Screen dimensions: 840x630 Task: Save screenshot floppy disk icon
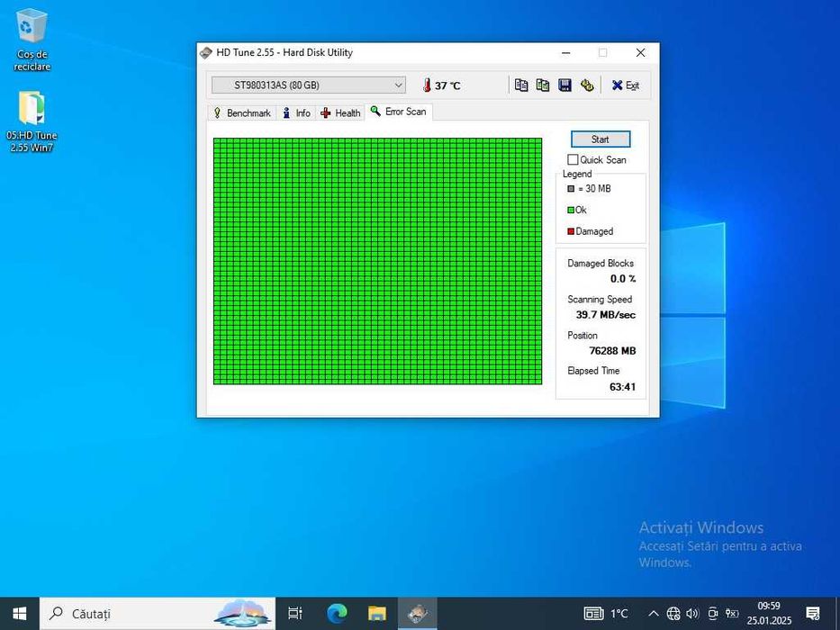click(x=565, y=85)
